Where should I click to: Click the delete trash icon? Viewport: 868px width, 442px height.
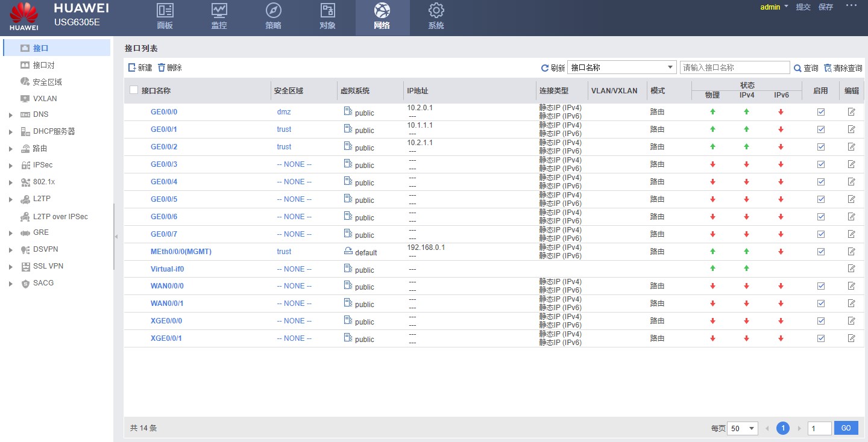pyautogui.click(x=162, y=68)
